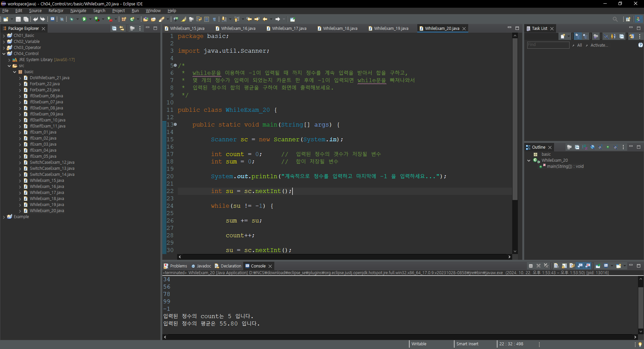Switch to the Problems tab
This screenshot has width=644, height=349.
[175, 266]
